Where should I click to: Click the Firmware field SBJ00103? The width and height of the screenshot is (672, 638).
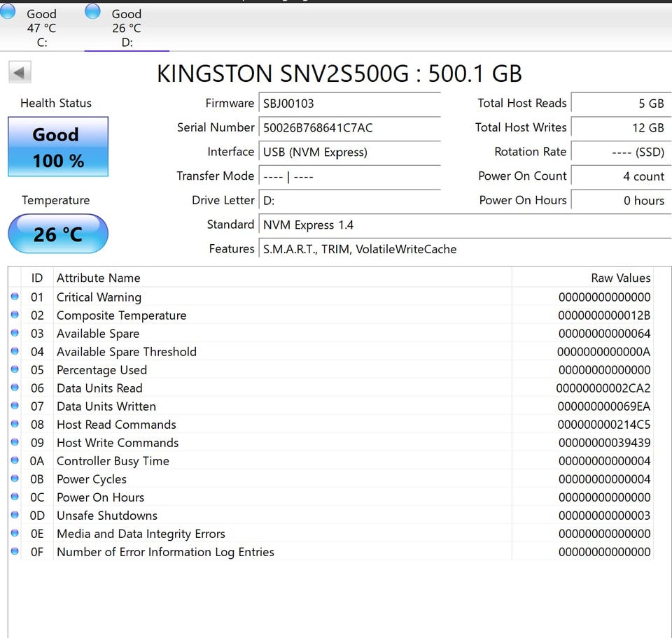coord(350,104)
